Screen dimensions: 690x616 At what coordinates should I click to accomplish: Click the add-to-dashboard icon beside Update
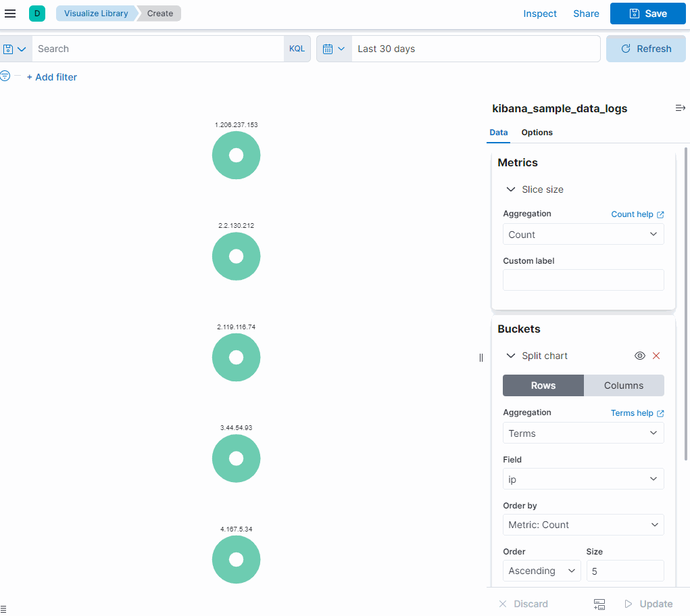click(x=599, y=604)
